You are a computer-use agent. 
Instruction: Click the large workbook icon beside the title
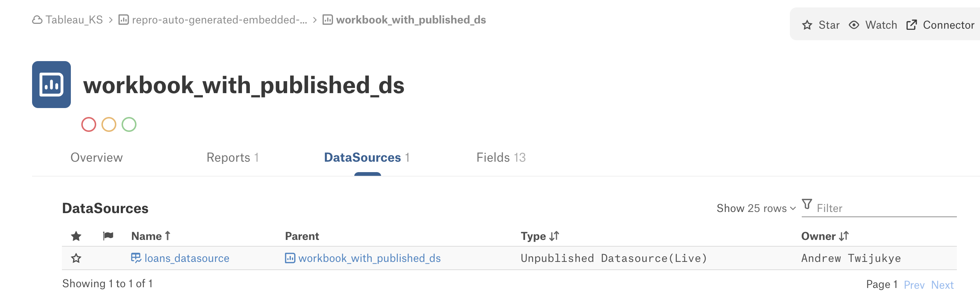51,84
